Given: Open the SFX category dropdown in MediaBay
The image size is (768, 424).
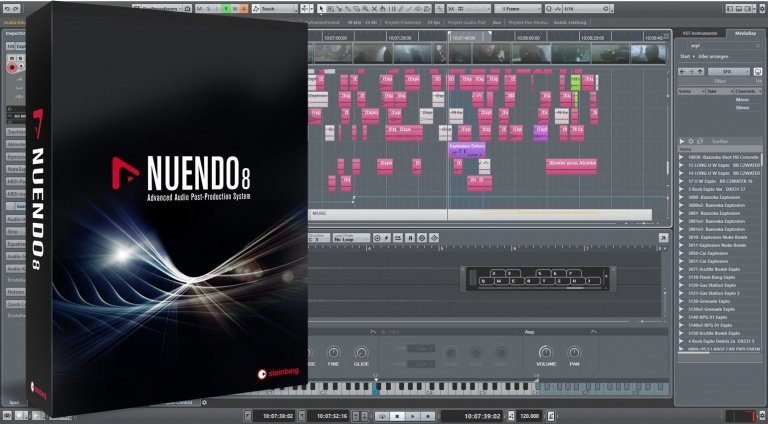Looking at the screenshot, I should pos(728,71).
